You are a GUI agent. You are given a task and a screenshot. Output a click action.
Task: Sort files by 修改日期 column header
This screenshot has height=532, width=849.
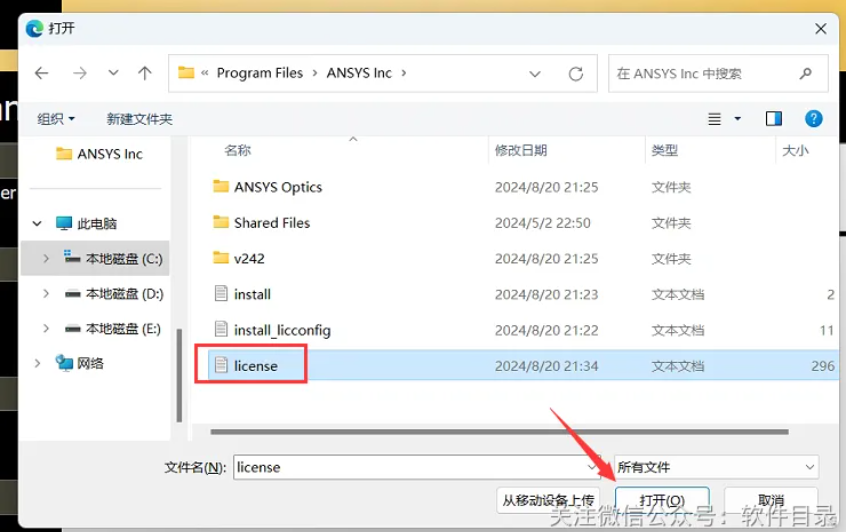coord(521,150)
